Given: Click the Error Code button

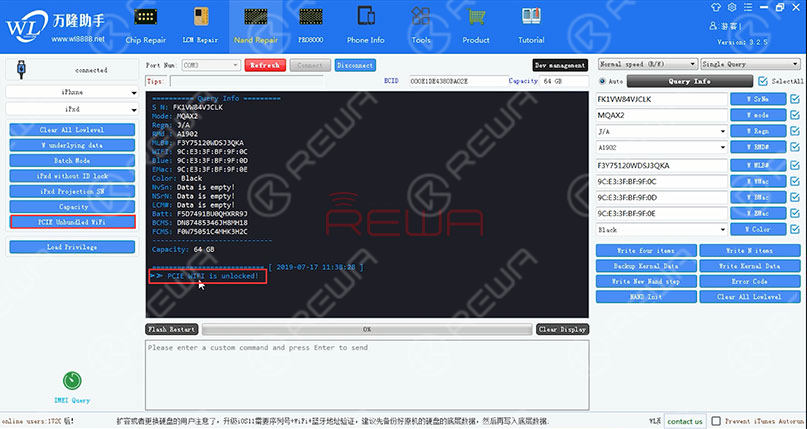Looking at the screenshot, I should (750, 281).
